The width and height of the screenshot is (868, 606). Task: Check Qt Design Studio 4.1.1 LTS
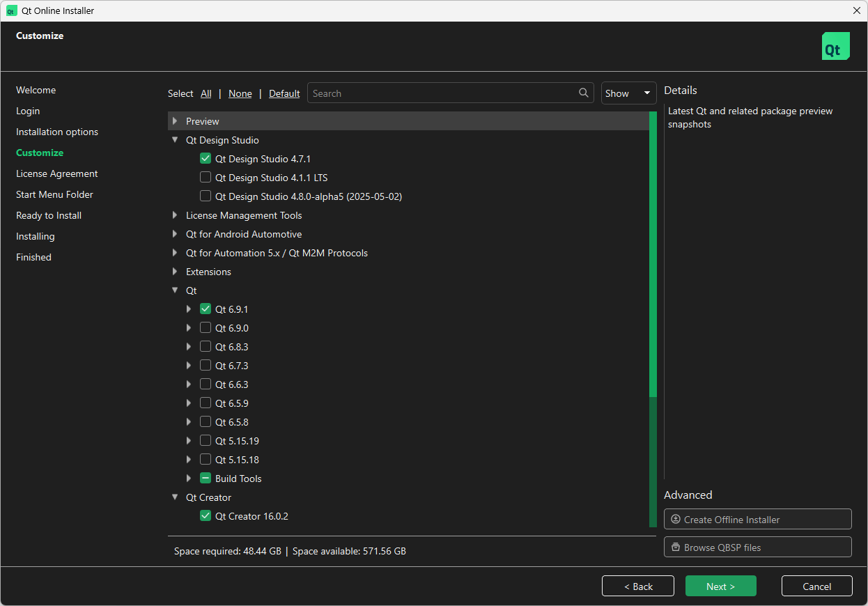[206, 178]
